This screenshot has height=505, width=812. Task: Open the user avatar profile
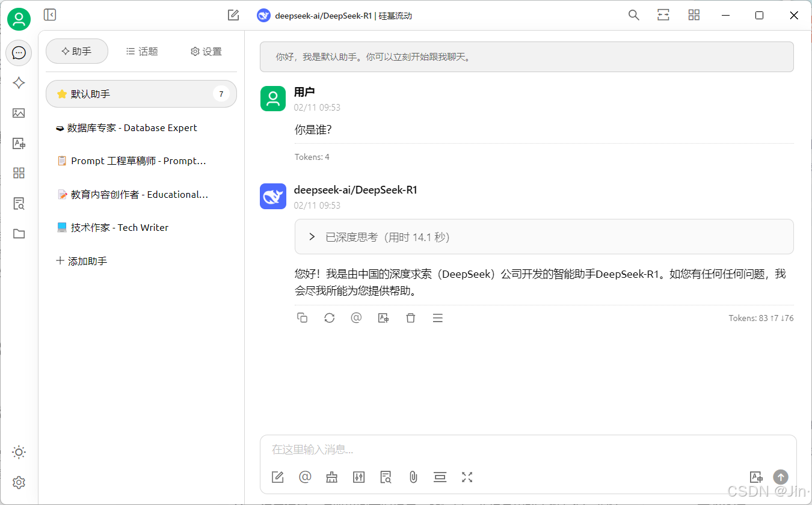pos(19,19)
